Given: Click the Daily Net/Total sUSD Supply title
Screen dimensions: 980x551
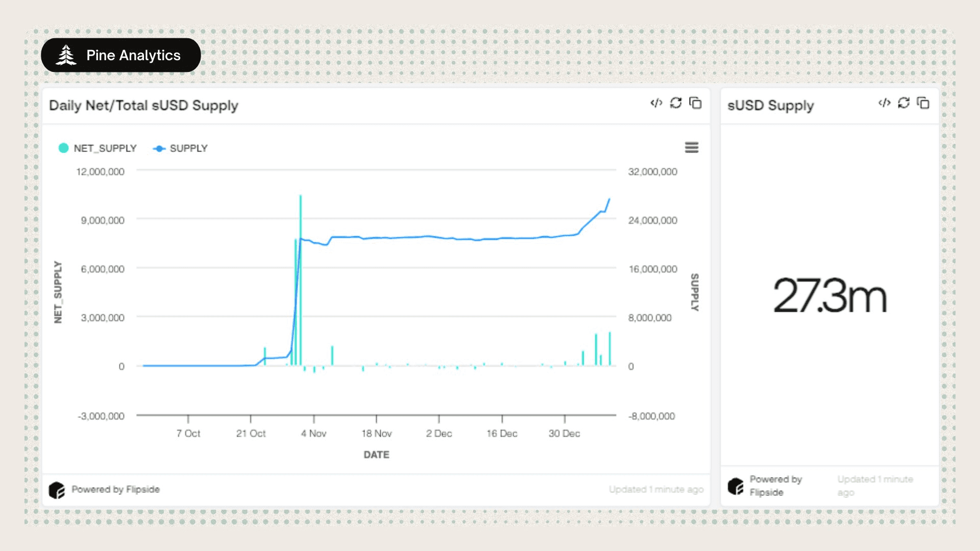Looking at the screenshot, I should [143, 105].
